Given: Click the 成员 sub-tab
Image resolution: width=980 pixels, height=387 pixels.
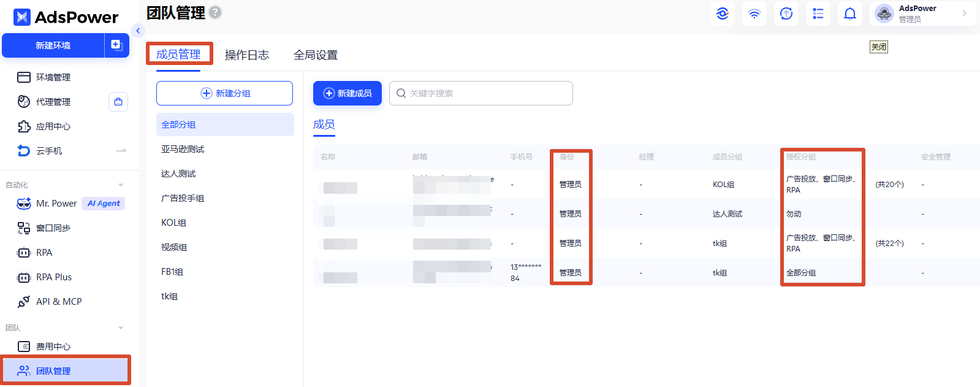Looking at the screenshot, I should point(324,125).
